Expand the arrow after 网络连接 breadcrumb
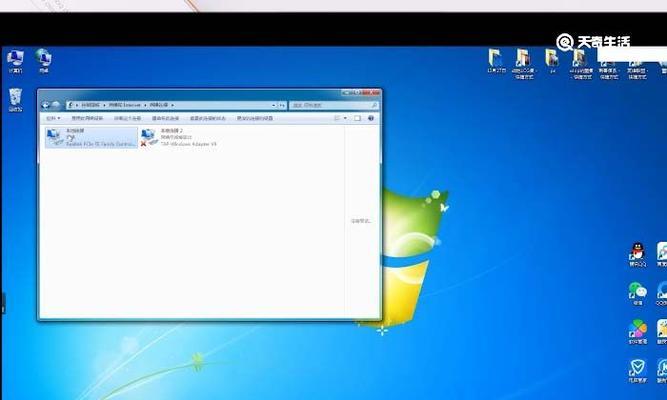This screenshot has width=667, height=400. pyautogui.click(x=172, y=105)
